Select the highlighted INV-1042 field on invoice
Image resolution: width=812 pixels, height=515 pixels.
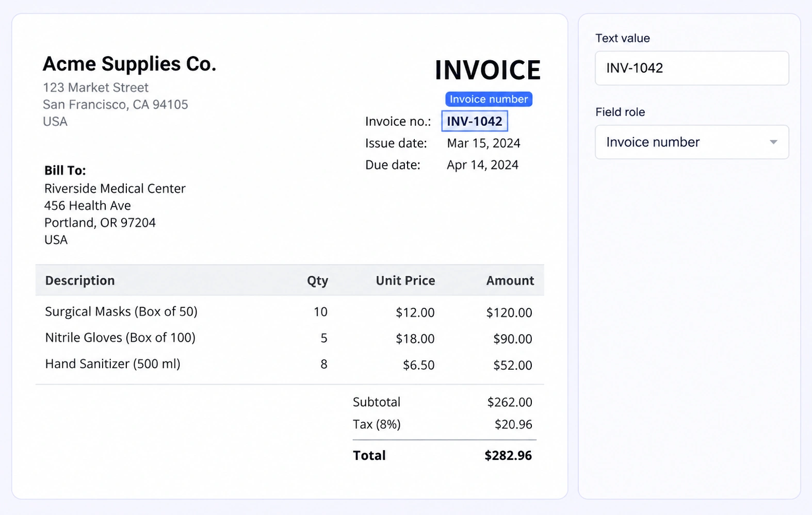[475, 121]
